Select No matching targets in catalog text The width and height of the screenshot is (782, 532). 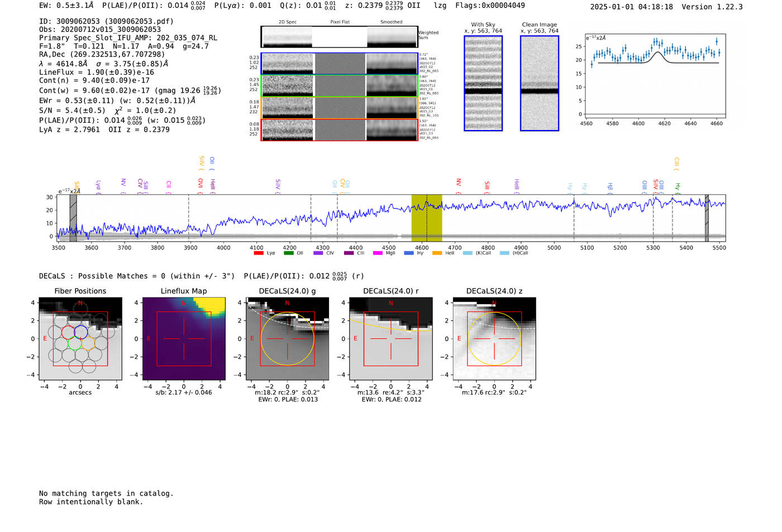tap(106, 493)
